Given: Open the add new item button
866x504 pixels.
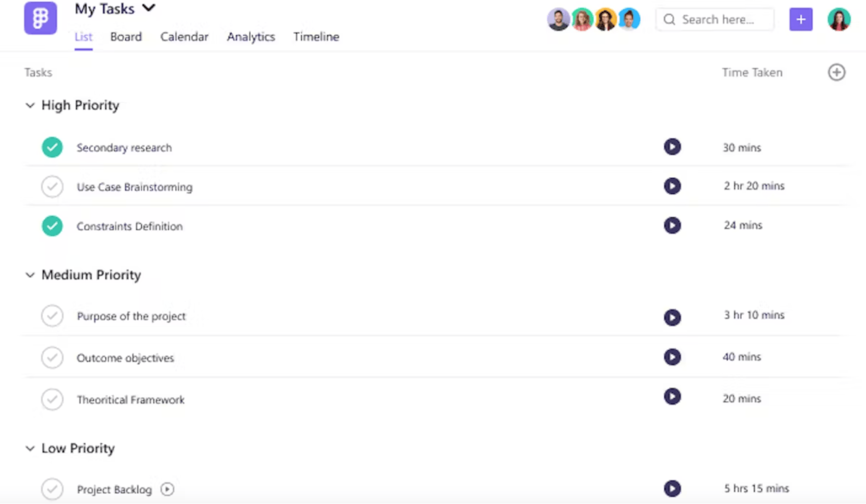Looking at the screenshot, I should pyautogui.click(x=801, y=19).
